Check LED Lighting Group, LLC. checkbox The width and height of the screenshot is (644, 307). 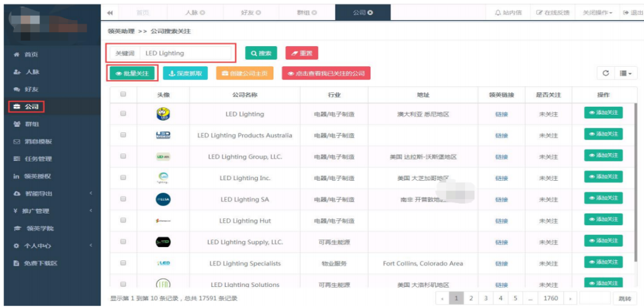point(123,157)
